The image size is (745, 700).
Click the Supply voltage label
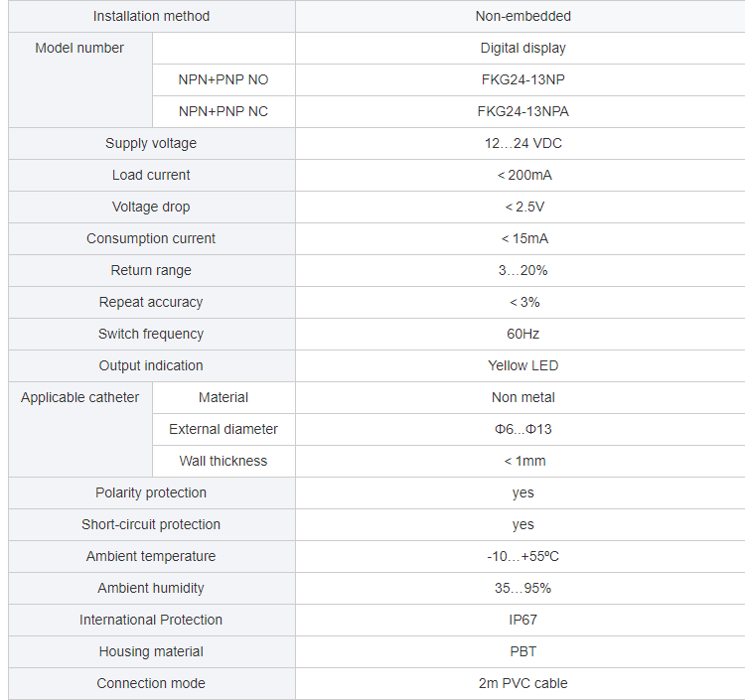(151, 143)
